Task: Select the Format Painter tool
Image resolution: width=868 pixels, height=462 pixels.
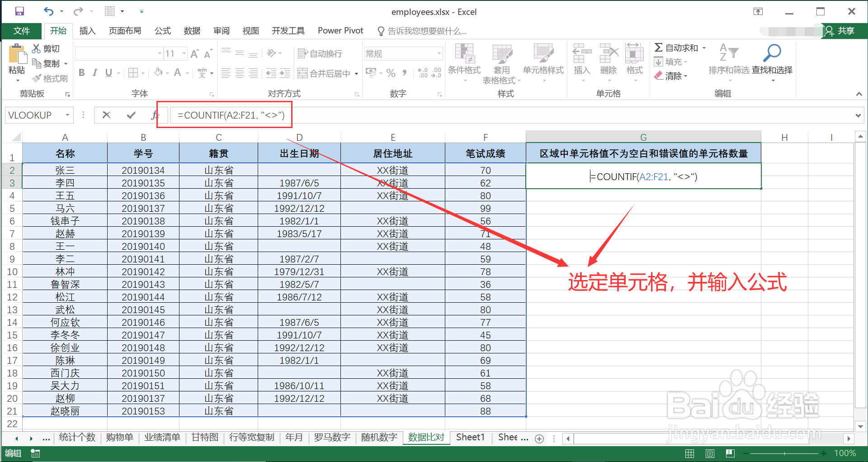Action: pos(50,78)
